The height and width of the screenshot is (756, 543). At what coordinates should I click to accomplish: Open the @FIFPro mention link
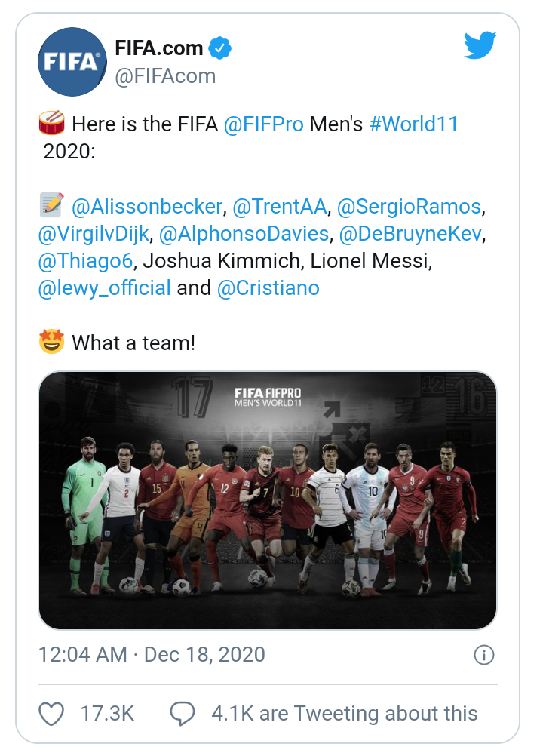[264, 124]
